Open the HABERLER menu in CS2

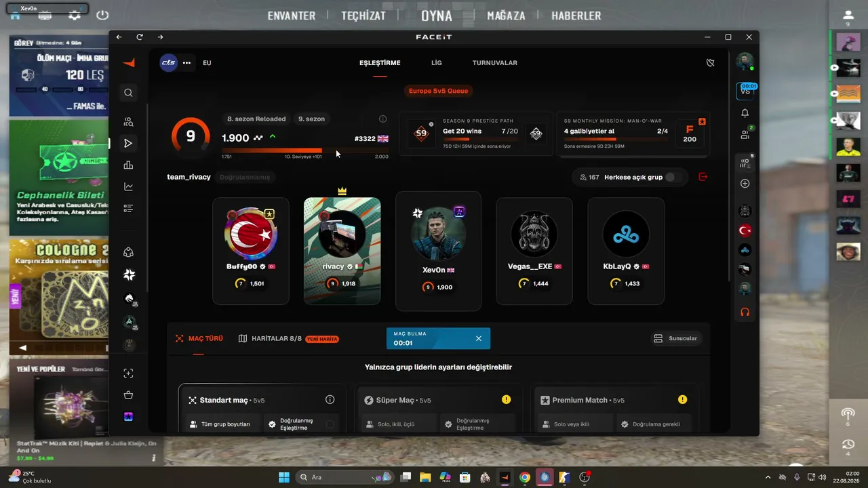[x=576, y=16]
